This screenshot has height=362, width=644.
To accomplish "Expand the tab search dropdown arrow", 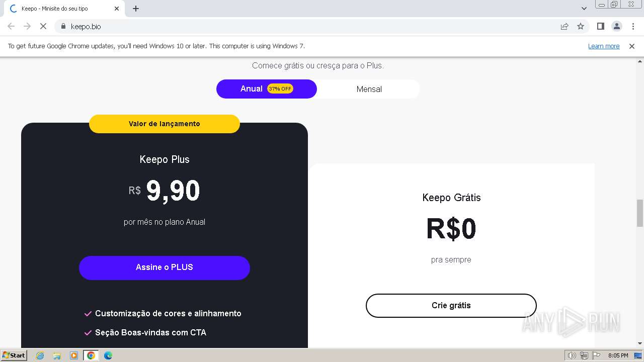I will 584,9.
